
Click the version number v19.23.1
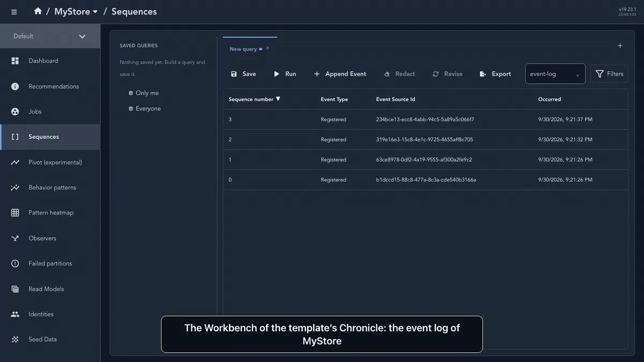click(x=627, y=9)
